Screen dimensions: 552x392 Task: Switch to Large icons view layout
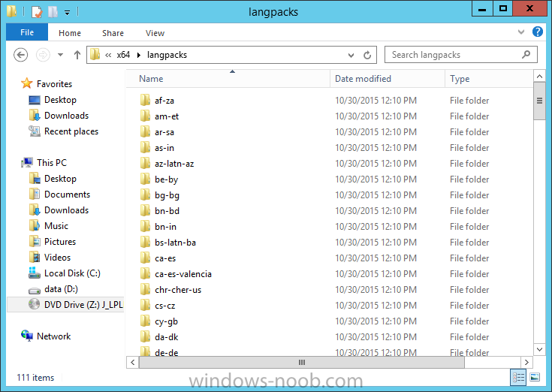535,377
